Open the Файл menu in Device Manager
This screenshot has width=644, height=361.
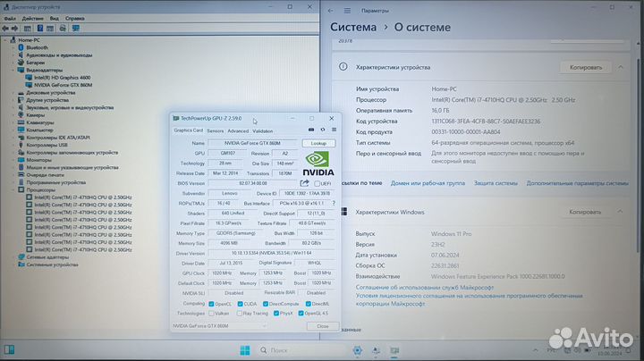10,19
